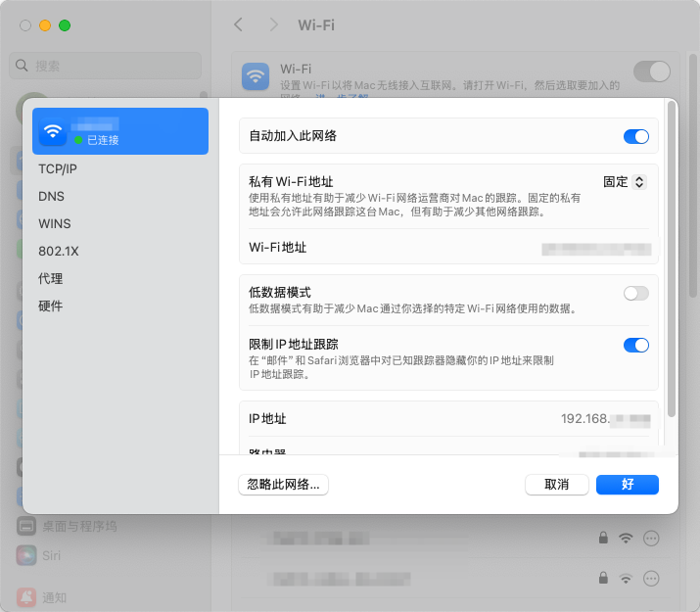Click 忽略此网络 forget network button
The height and width of the screenshot is (612, 700).
point(284,485)
